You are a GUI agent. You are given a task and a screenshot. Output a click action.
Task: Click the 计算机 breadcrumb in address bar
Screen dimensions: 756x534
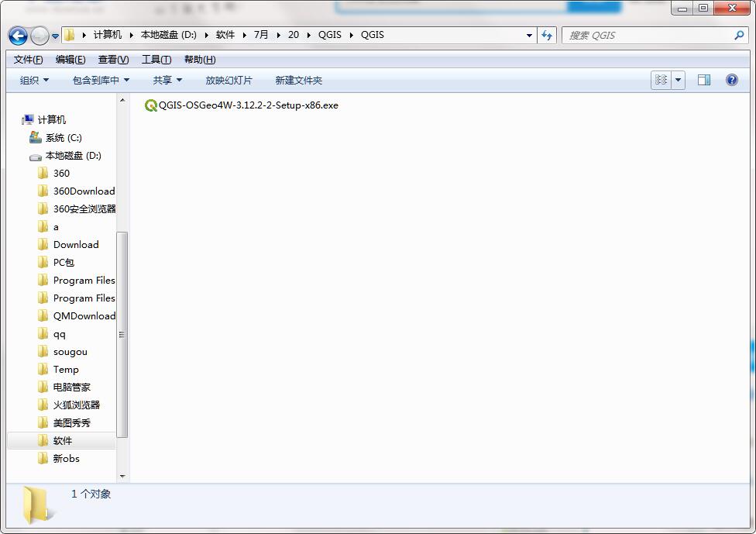coord(108,35)
